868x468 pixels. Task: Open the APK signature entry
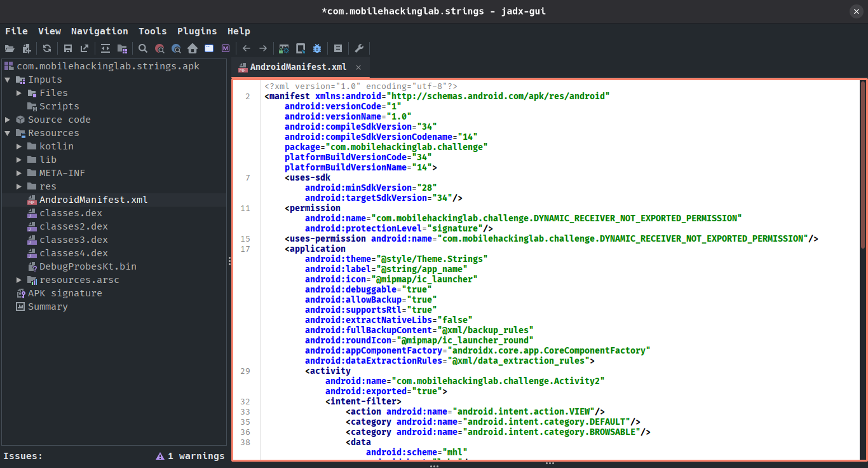(64, 293)
